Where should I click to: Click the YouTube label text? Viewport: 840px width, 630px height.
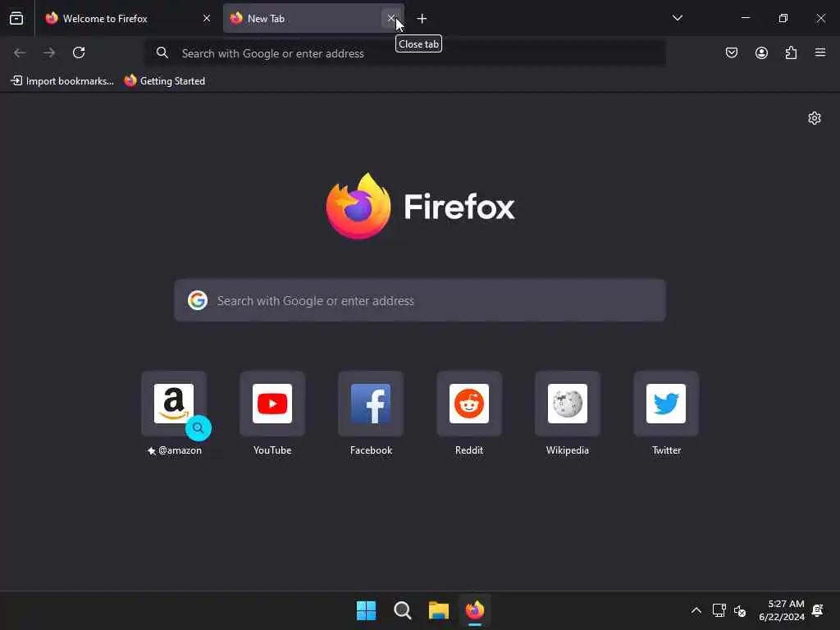[x=272, y=450]
